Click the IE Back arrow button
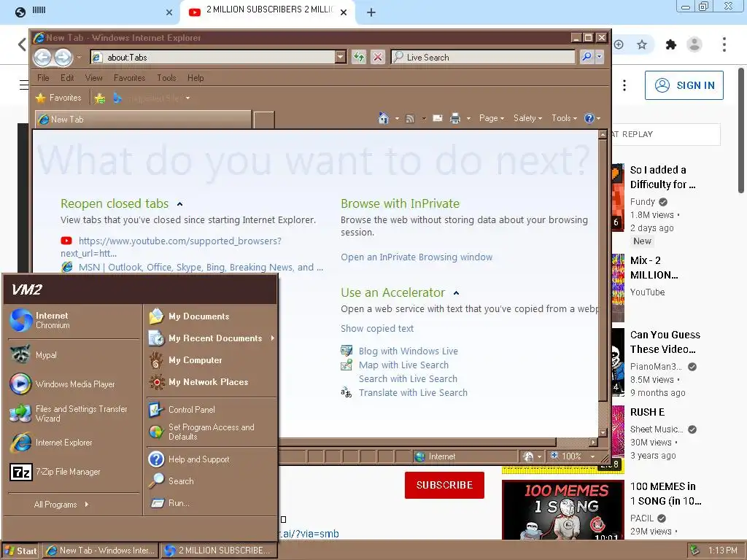The height and width of the screenshot is (560, 747). (42, 58)
